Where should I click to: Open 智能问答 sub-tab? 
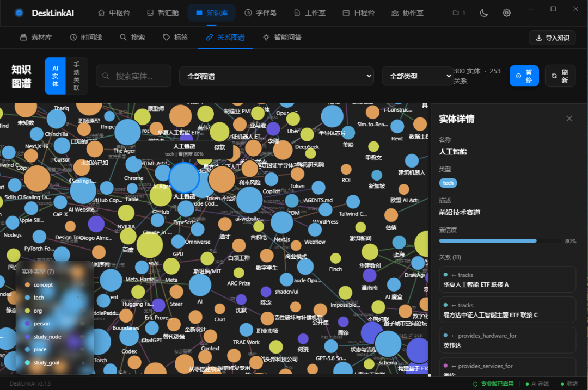[283, 37]
